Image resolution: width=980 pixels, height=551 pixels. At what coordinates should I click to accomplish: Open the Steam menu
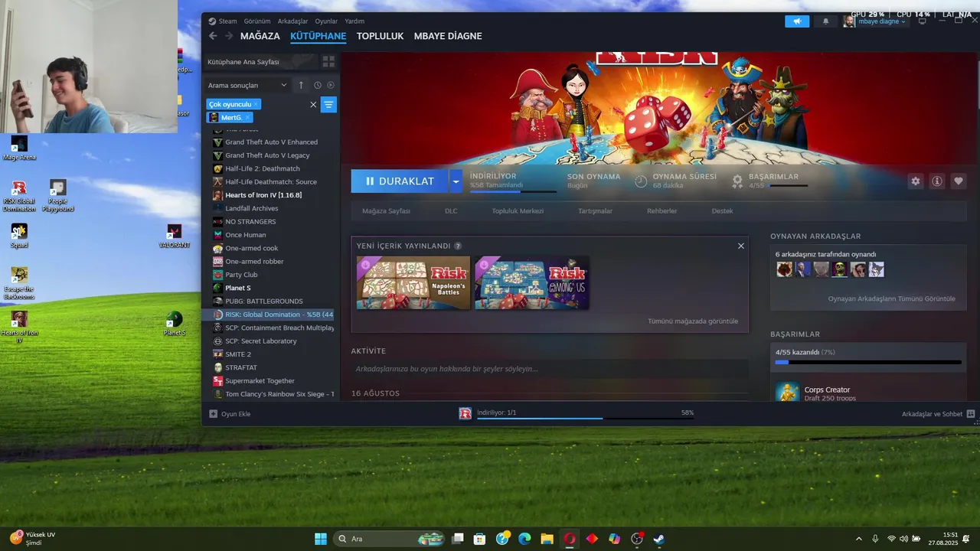pyautogui.click(x=223, y=21)
